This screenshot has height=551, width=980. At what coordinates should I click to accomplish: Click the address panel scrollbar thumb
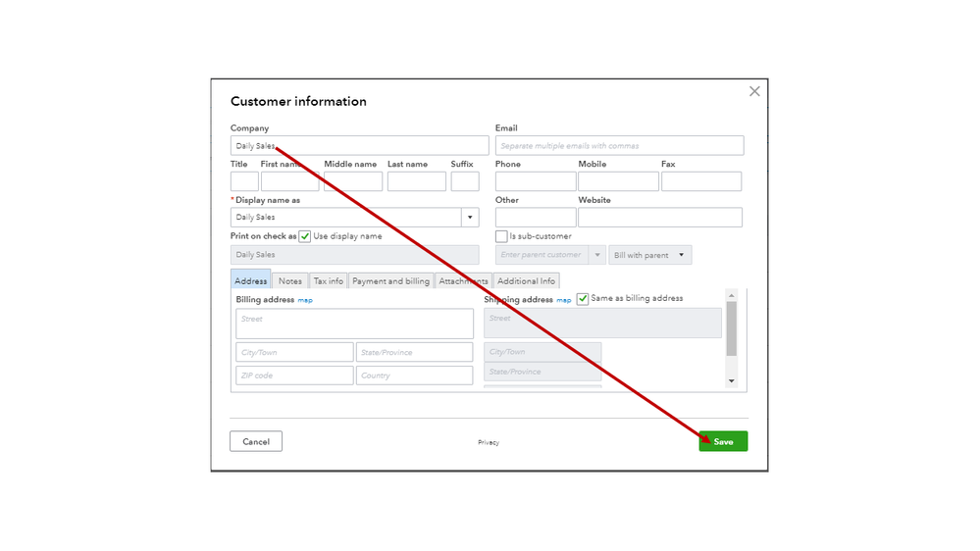[x=731, y=328]
